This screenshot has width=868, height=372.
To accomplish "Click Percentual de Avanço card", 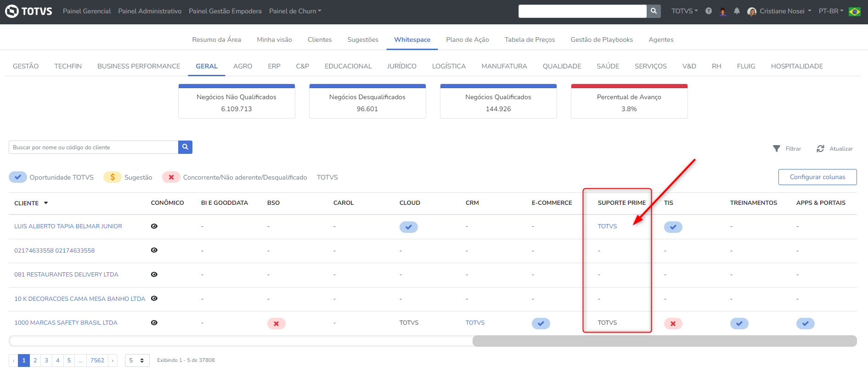I will pos(629,101).
